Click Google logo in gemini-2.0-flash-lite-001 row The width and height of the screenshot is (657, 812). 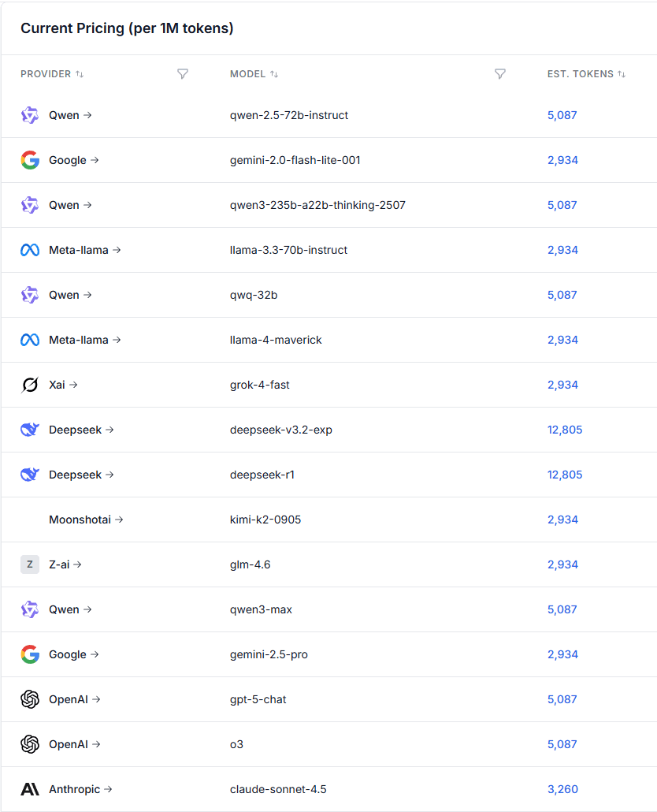tap(30, 160)
